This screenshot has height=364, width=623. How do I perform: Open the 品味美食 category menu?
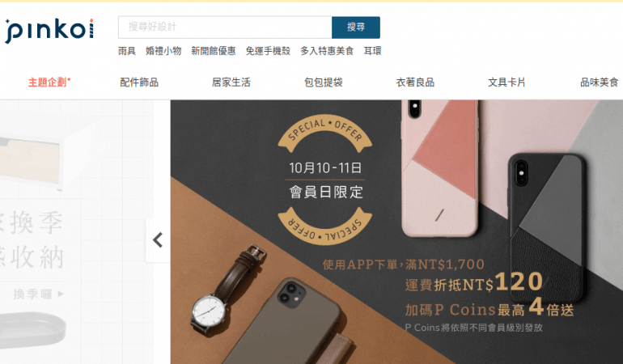[600, 83]
